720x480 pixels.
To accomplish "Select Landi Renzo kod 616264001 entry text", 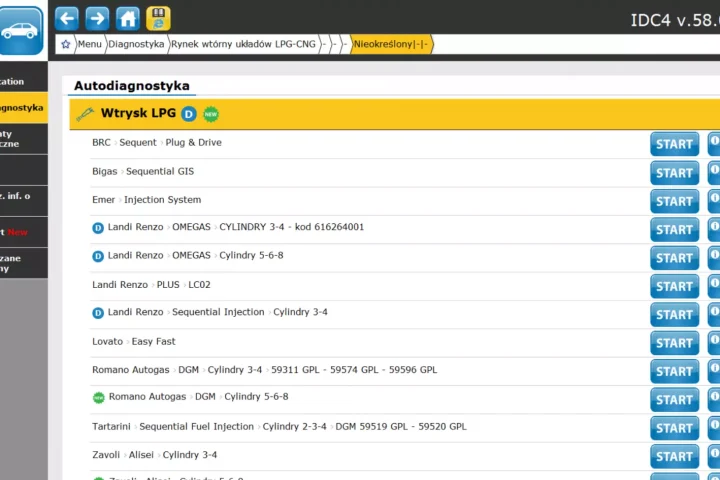I will click(236, 227).
